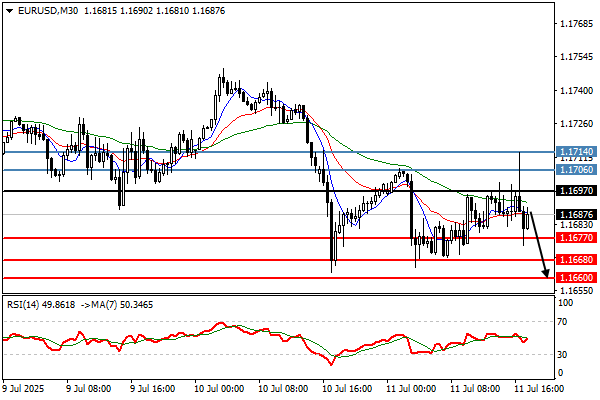Select the MA(7) 50.3465 indicator label
This screenshot has height=400, width=600.
[121, 305]
